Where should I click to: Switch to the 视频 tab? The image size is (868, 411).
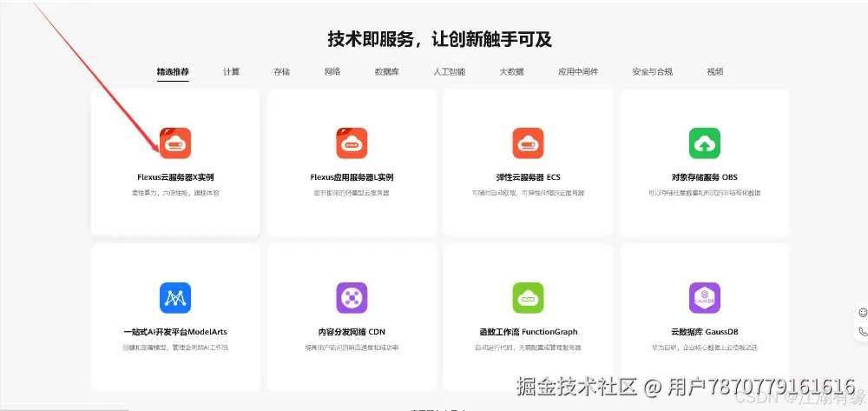click(x=715, y=71)
